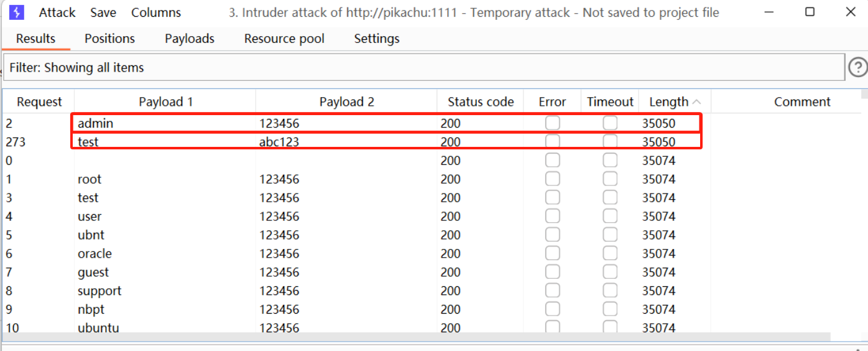This screenshot has height=351, width=868.
Task: Maximize the Intruder attack window
Action: coord(810,12)
